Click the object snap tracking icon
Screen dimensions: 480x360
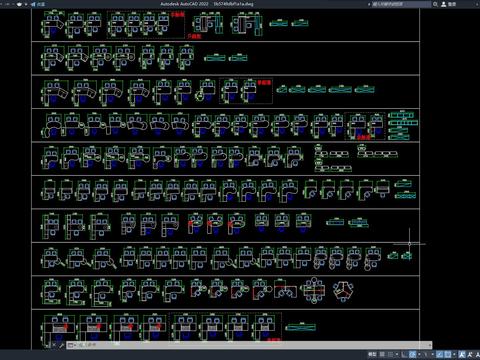pyautogui.click(x=439, y=354)
